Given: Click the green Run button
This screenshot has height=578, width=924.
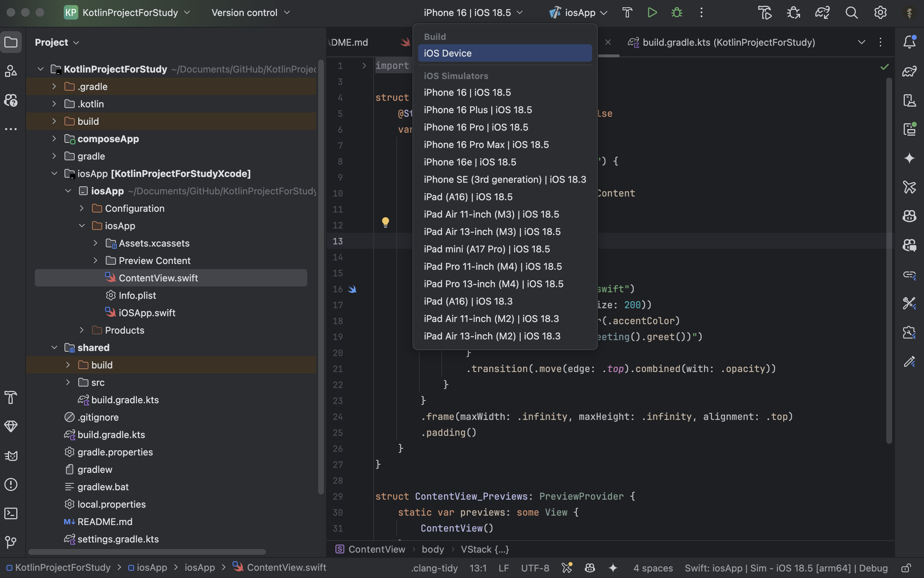Looking at the screenshot, I should 652,13.
